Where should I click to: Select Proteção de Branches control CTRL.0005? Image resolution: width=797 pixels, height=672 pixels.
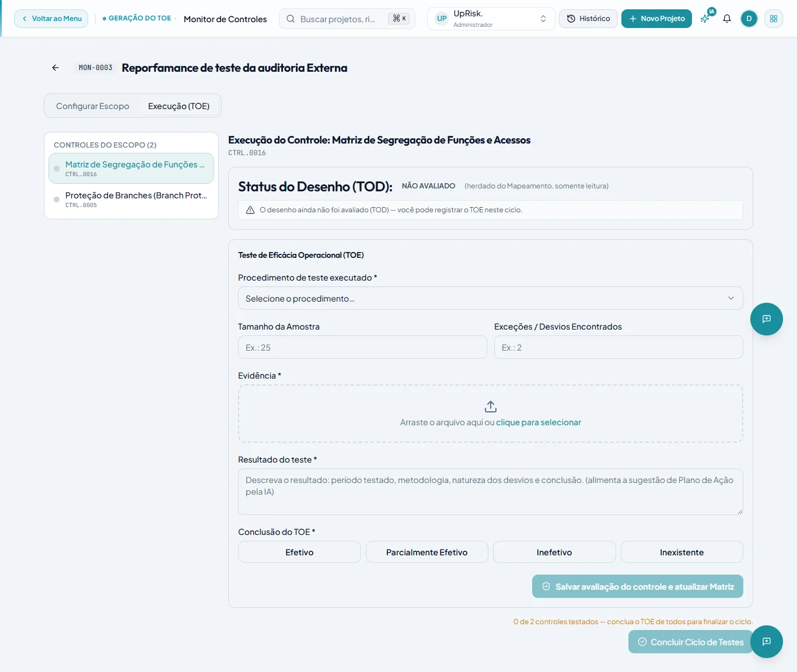click(x=131, y=199)
